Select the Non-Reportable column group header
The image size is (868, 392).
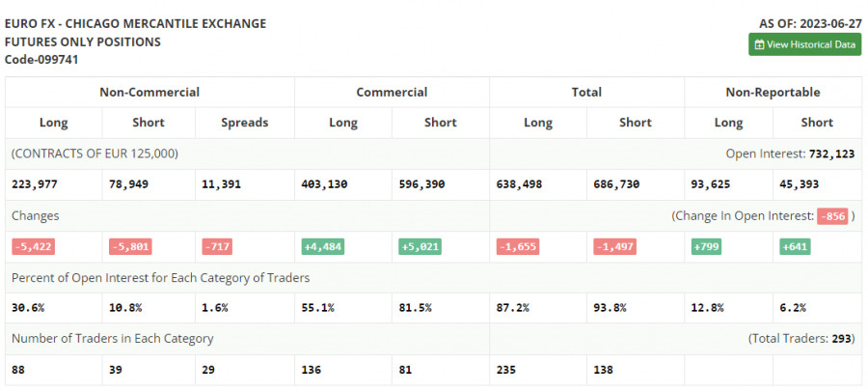pos(772,93)
